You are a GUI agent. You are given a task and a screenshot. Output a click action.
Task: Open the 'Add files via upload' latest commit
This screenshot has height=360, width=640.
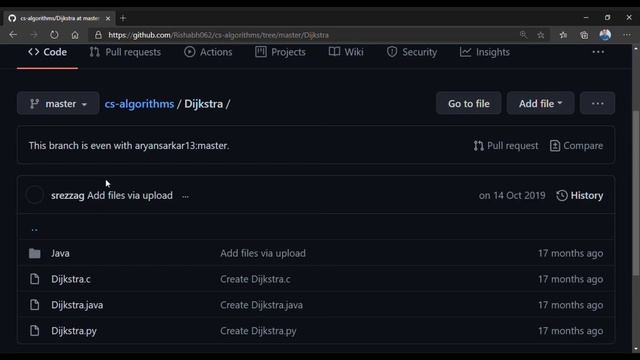coord(130,196)
